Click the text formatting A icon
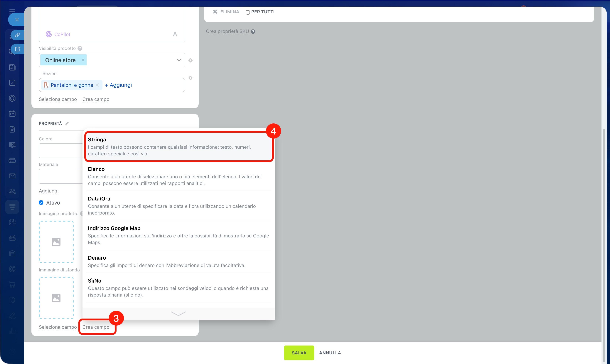 tap(175, 34)
